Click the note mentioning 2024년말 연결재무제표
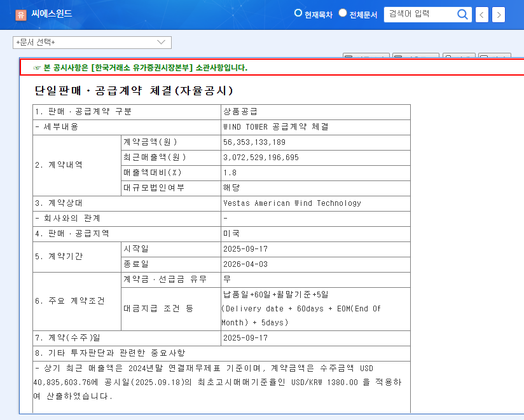 204,369
